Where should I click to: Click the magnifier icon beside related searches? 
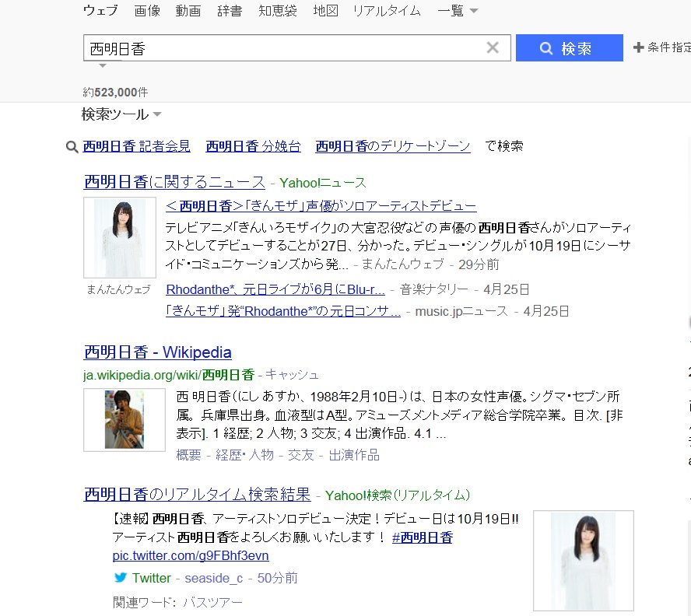[72, 147]
